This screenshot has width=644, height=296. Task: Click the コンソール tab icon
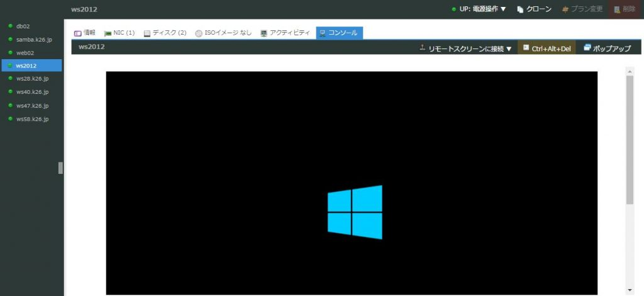tap(323, 33)
